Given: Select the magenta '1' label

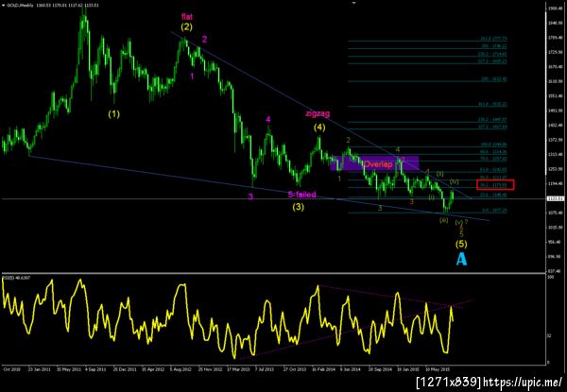Looking at the screenshot, I should [x=192, y=77].
